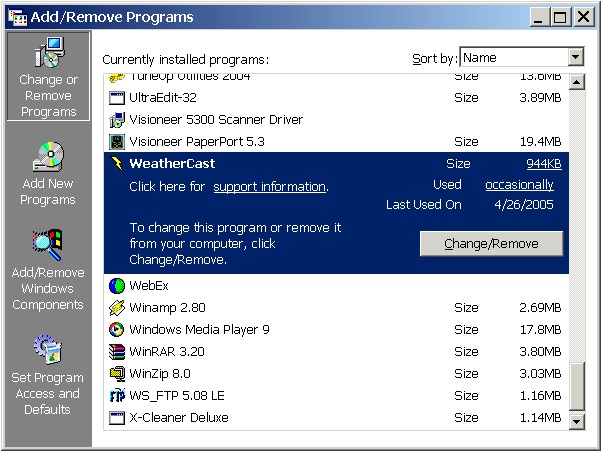Click the WinRAR 3.20 books icon

click(117, 352)
